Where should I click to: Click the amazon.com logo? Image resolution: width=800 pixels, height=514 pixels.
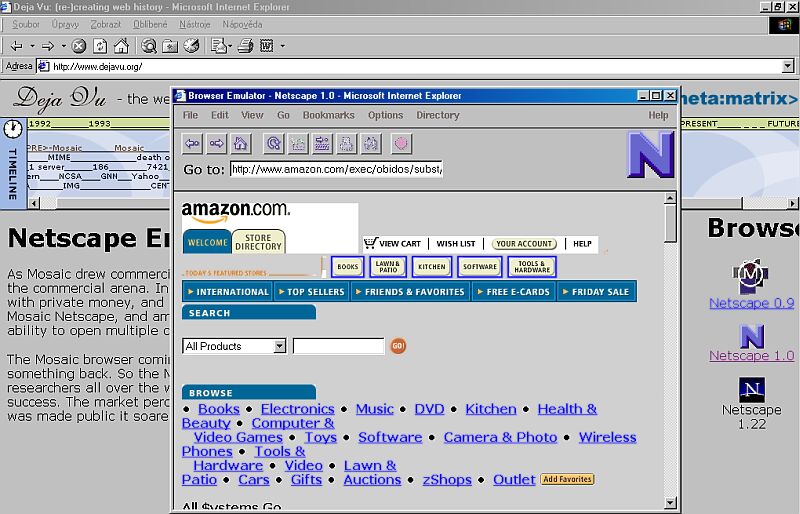click(x=236, y=212)
